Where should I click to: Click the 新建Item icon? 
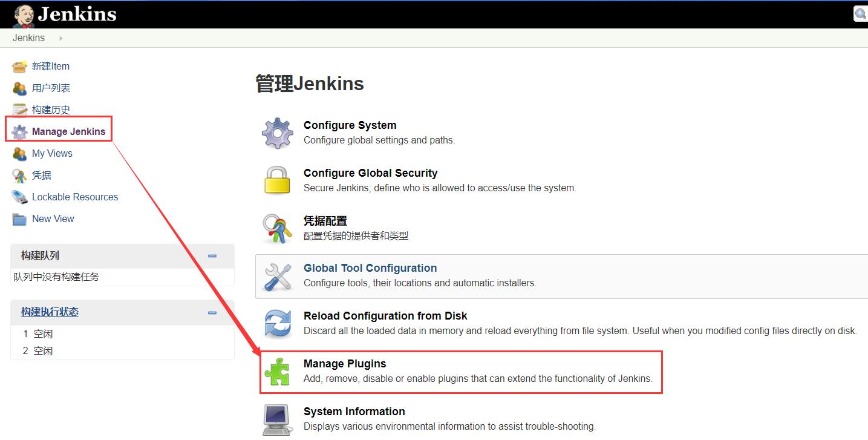[x=19, y=67]
